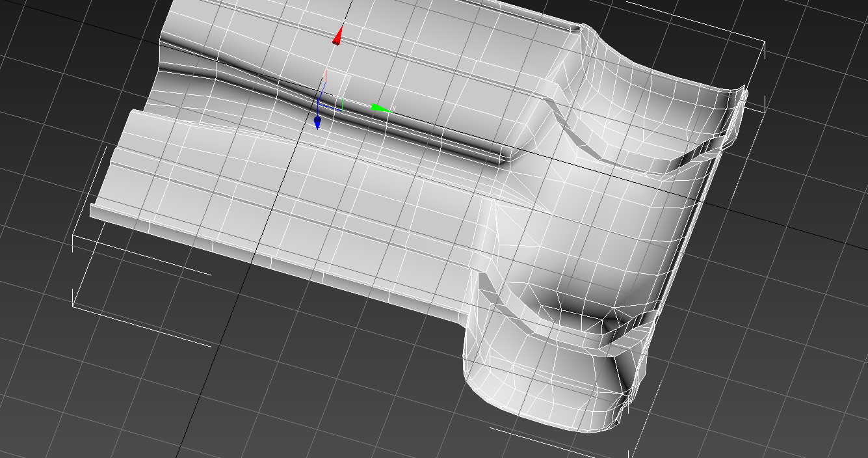
Task: Grab the red X-axis gizmo arrow
Action: (337, 36)
